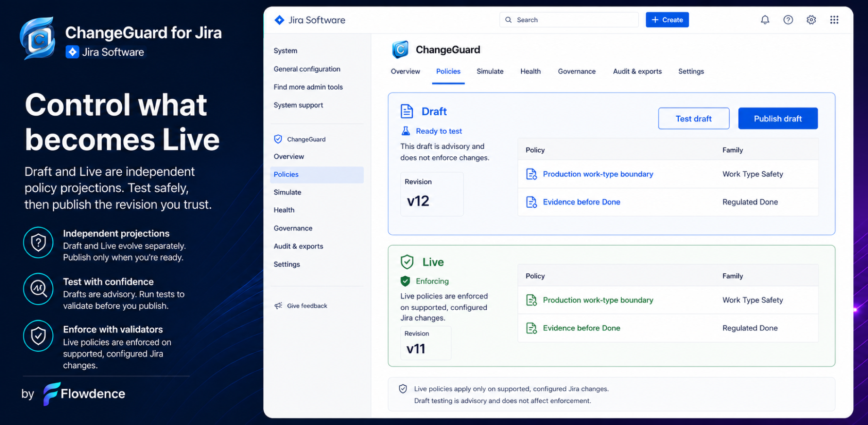Click the Publish draft button
The image size is (868, 425).
pos(778,119)
